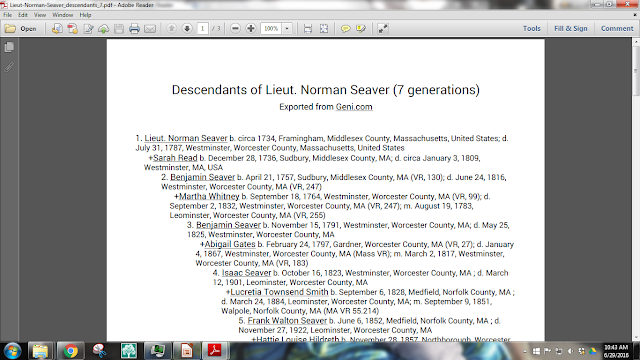Zoom in with the plus button
640x360 pixels.
[251, 29]
